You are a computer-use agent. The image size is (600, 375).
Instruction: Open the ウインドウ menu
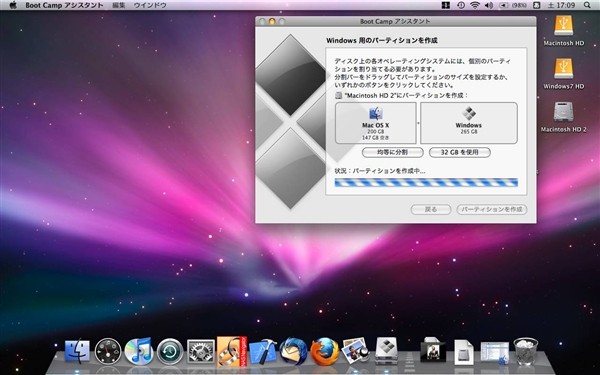[x=150, y=5]
